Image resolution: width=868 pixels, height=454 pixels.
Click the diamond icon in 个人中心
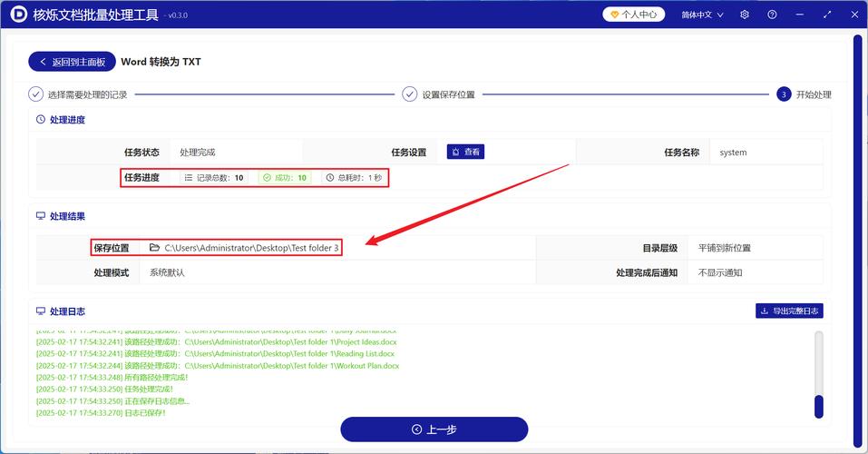pyautogui.click(x=614, y=15)
